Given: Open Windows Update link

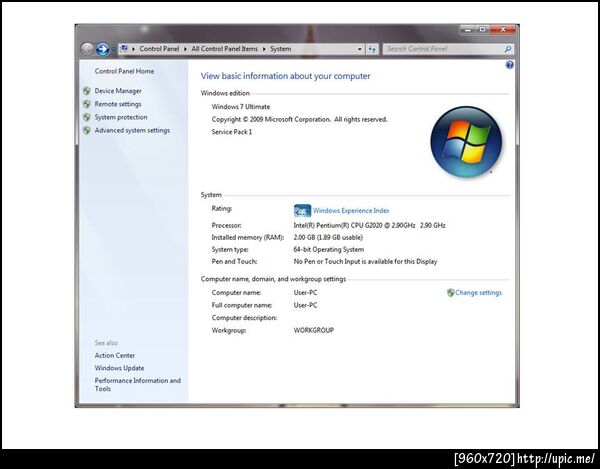Looking at the screenshot, I should click(x=119, y=368).
